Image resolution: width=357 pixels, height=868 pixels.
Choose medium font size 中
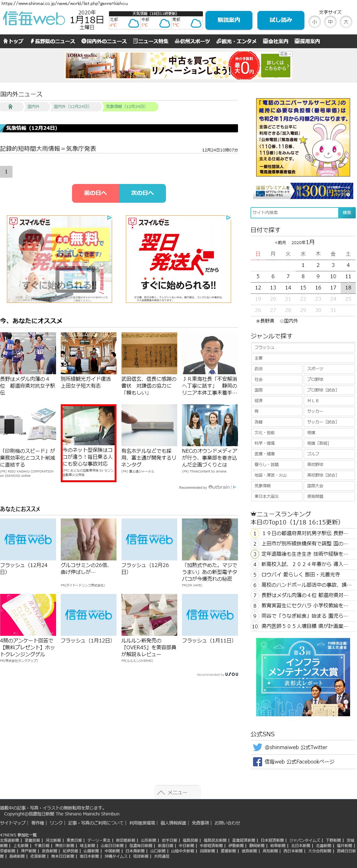(330, 22)
